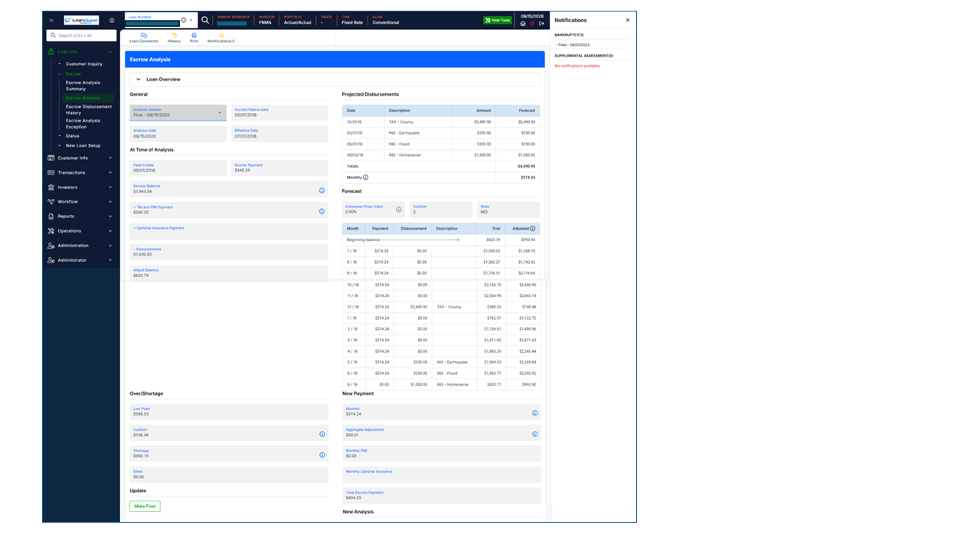Click the Aggregate Adjustment info icon
The height and width of the screenshot is (551, 980).
[535, 434]
